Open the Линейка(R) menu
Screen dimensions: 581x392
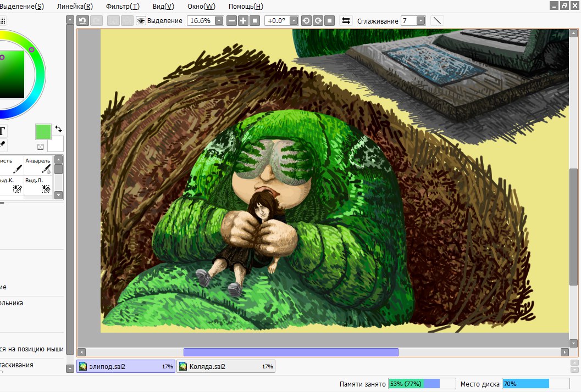click(75, 6)
